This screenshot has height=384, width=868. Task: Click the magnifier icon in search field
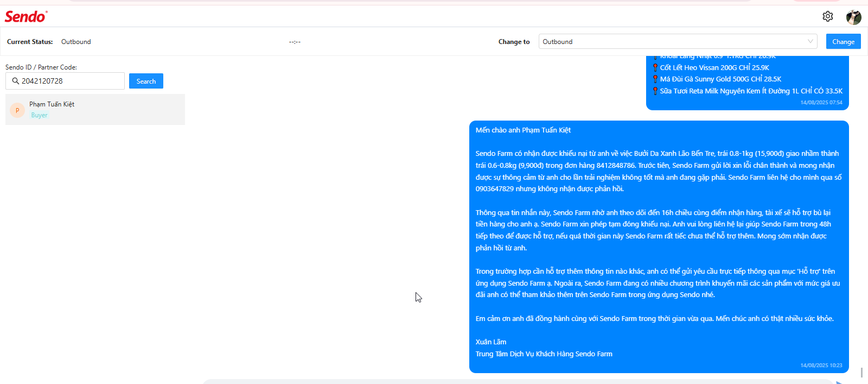point(16,81)
